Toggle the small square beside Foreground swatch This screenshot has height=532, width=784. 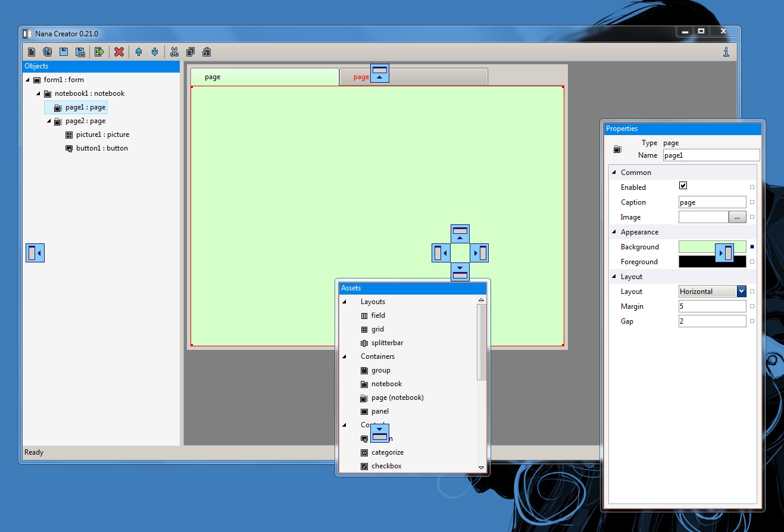(752, 262)
